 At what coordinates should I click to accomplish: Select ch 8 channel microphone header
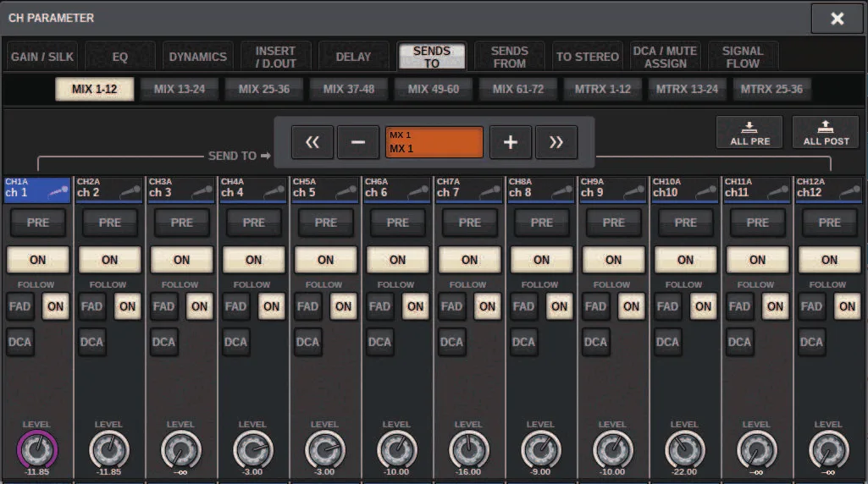click(541, 190)
